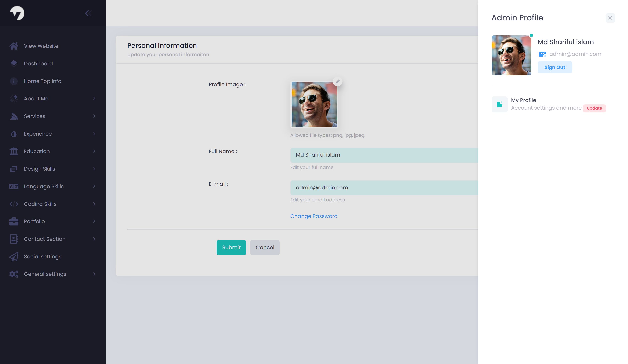The height and width of the screenshot is (364, 628).
Task: Click into the Full Name input field
Action: pos(384,155)
